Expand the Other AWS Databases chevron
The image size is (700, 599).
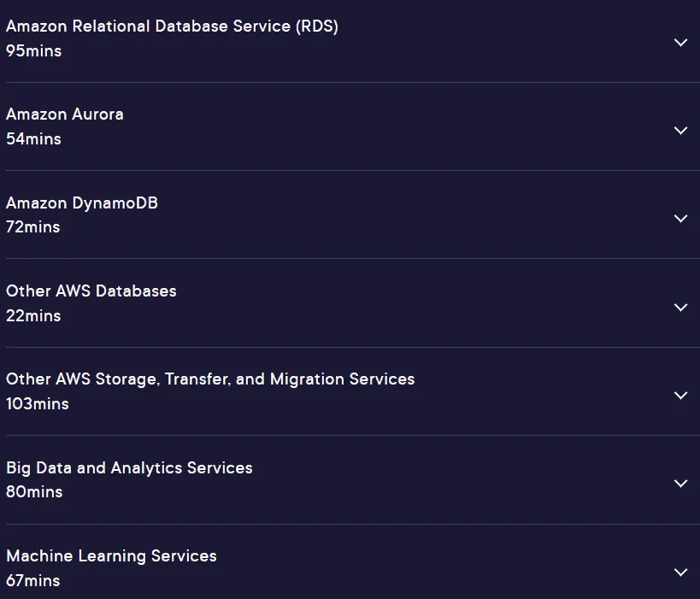click(680, 307)
